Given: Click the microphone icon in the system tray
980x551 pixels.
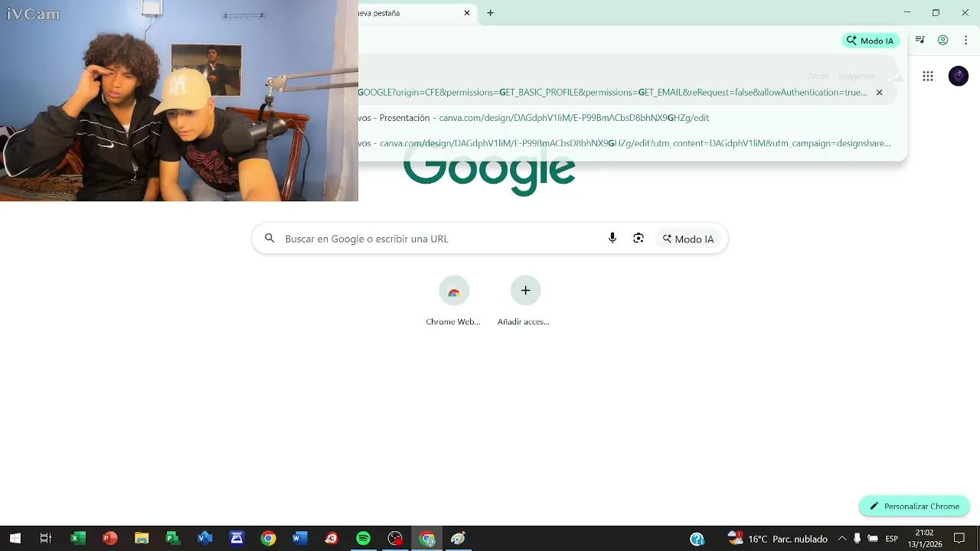Looking at the screenshot, I should pyautogui.click(x=857, y=539).
